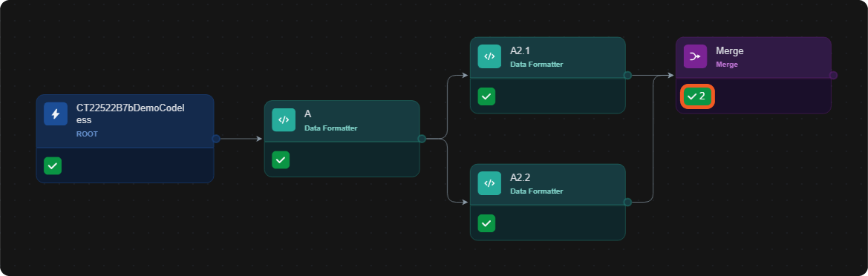Click the Merge node title text
The width and height of the screenshot is (868, 276).
click(730, 51)
